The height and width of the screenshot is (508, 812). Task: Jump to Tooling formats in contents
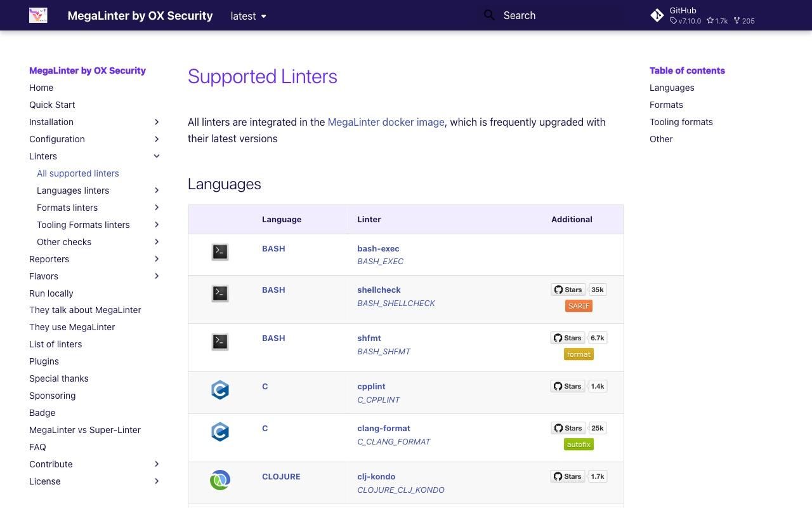[x=681, y=122]
